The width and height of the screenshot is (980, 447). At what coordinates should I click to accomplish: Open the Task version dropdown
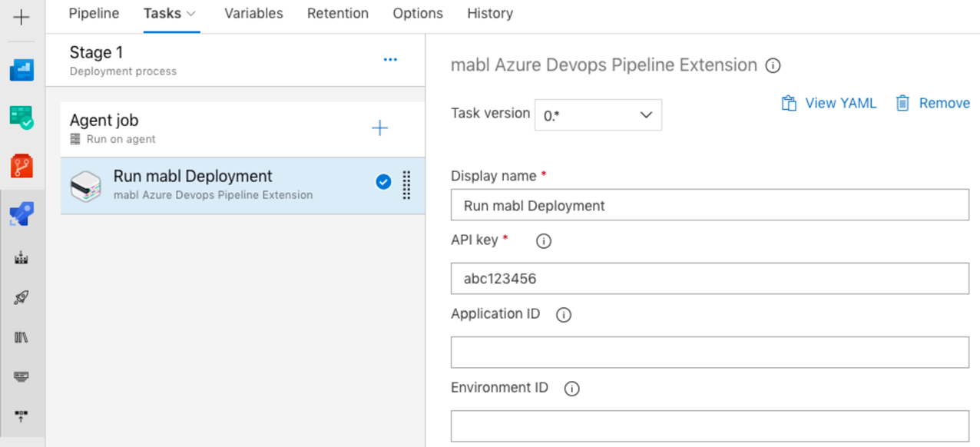598,115
